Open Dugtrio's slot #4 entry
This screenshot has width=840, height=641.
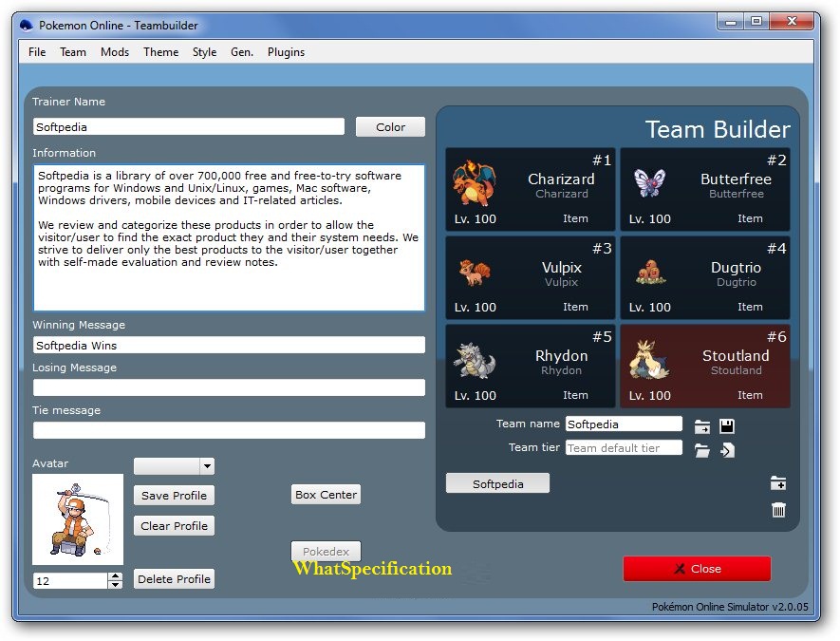(704, 276)
